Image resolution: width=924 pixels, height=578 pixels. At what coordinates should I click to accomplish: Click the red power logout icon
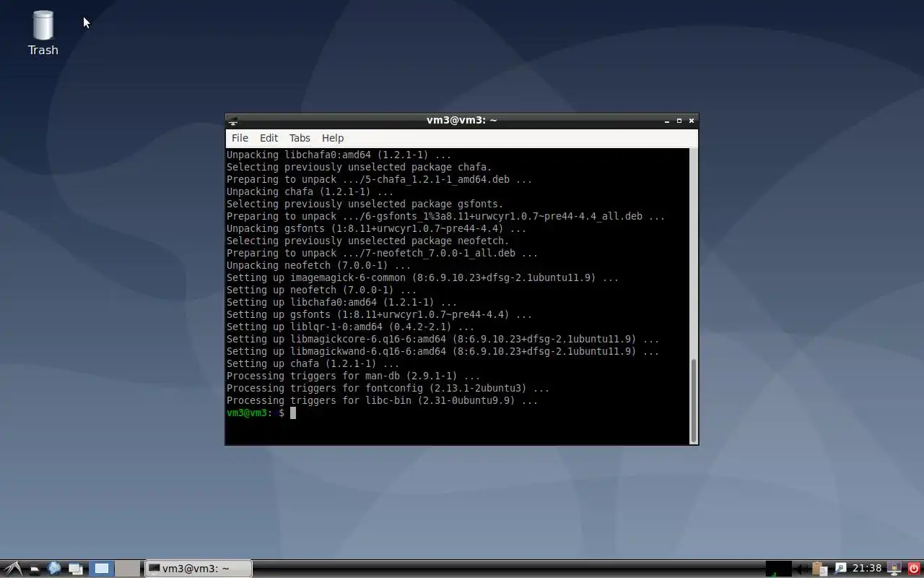[914, 569]
